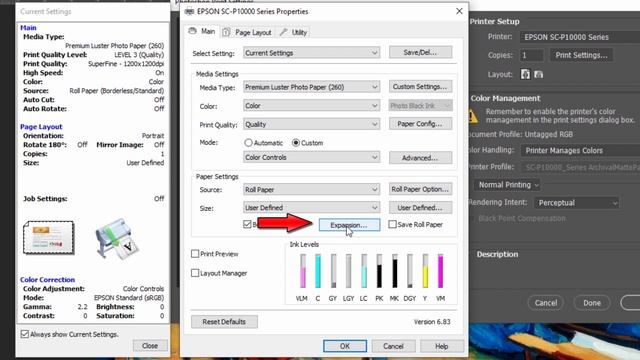Screen dimensions: 640x360
Task: Click Reset Defaults
Action: [x=224, y=322]
